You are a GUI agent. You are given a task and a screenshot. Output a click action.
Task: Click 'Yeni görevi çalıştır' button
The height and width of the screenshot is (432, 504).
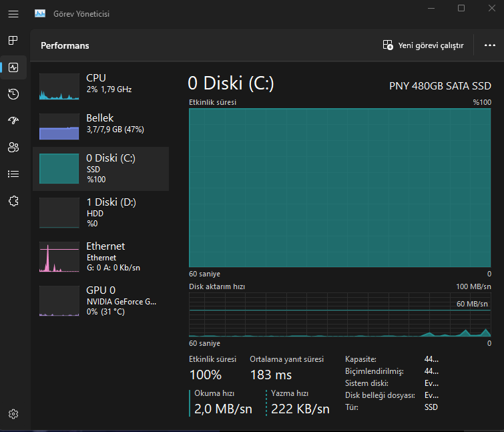423,45
